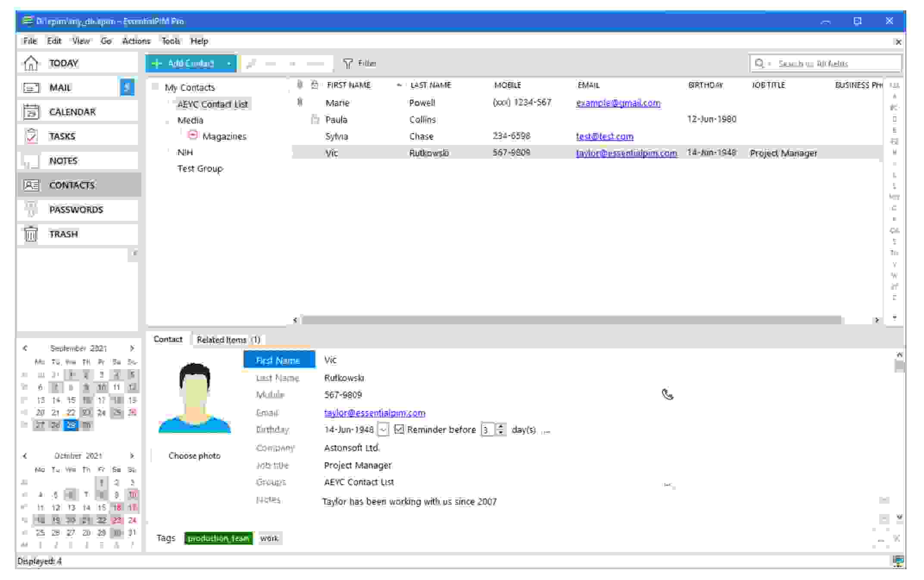924x580 pixels.
Task: Click the search magnifier icon
Action: (x=759, y=63)
